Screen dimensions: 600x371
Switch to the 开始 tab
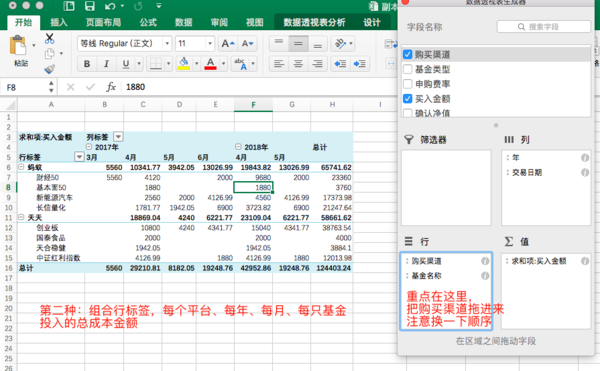[x=23, y=22]
